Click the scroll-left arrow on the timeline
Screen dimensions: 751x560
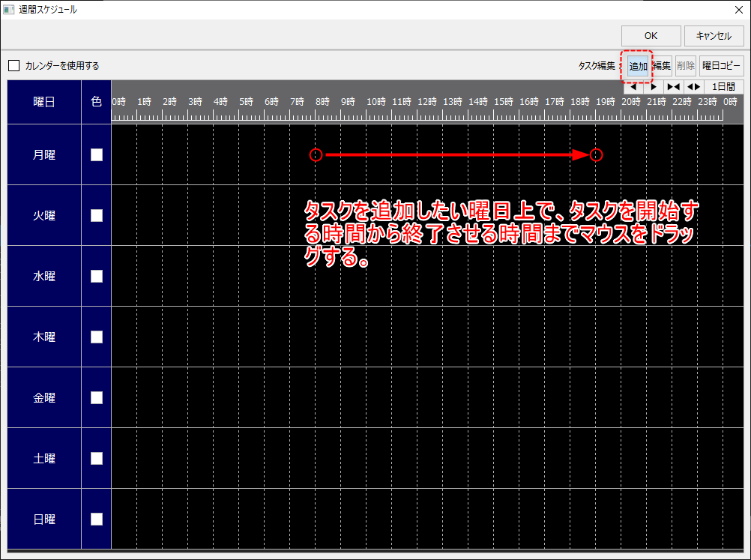[x=633, y=86]
